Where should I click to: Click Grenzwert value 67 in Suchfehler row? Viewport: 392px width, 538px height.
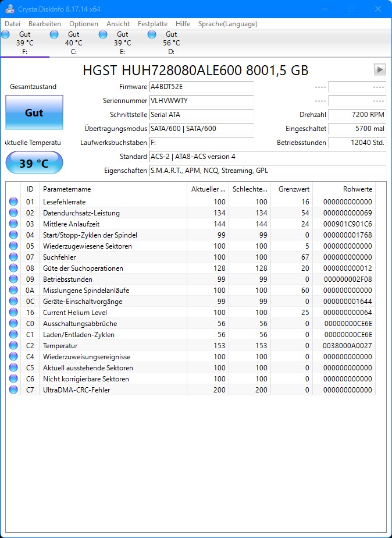click(x=305, y=257)
